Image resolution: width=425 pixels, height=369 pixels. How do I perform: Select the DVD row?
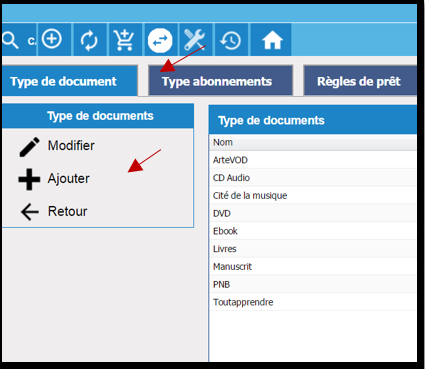pos(313,213)
